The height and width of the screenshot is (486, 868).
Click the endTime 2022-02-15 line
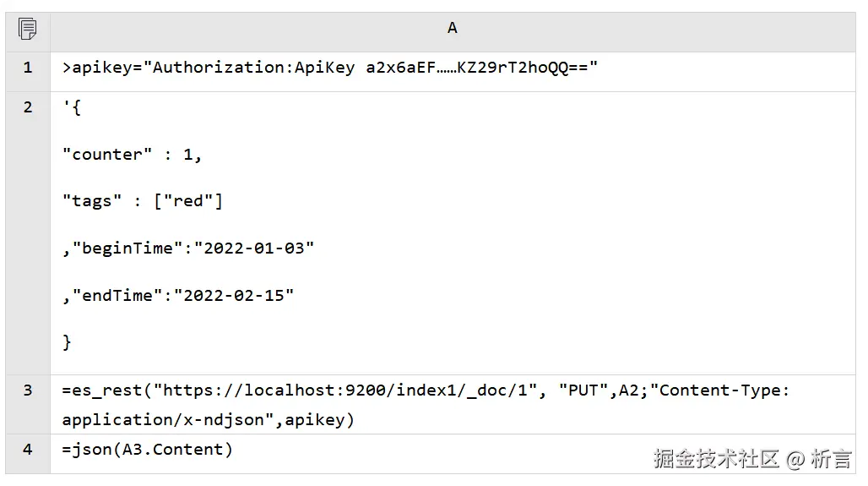click(x=177, y=295)
